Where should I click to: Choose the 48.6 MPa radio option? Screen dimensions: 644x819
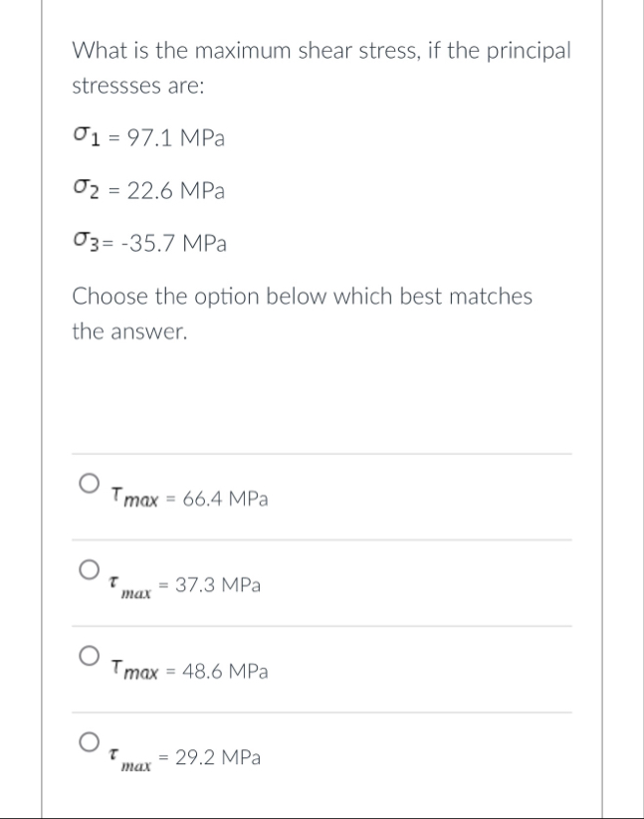coord(90,656)
